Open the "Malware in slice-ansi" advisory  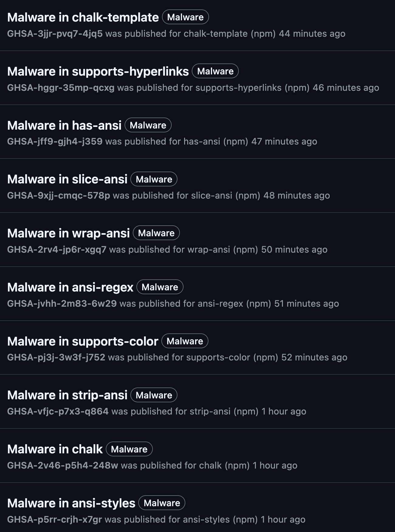[67, 179]
